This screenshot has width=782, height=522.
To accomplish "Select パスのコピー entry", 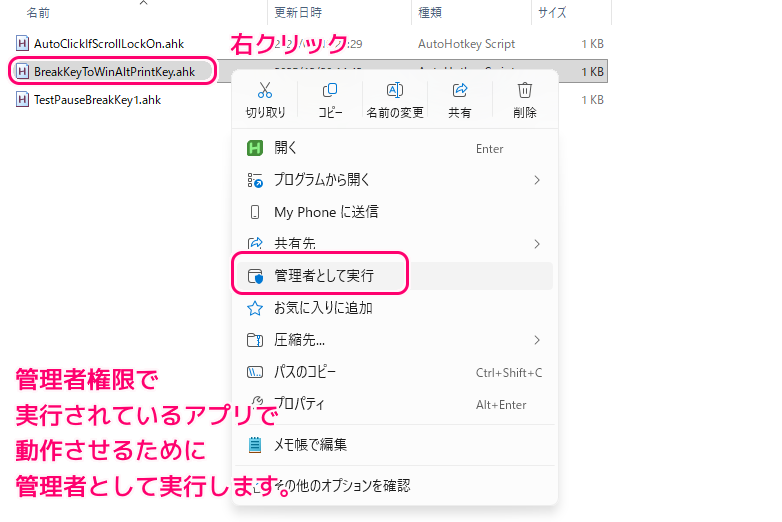I will point(394,372).
